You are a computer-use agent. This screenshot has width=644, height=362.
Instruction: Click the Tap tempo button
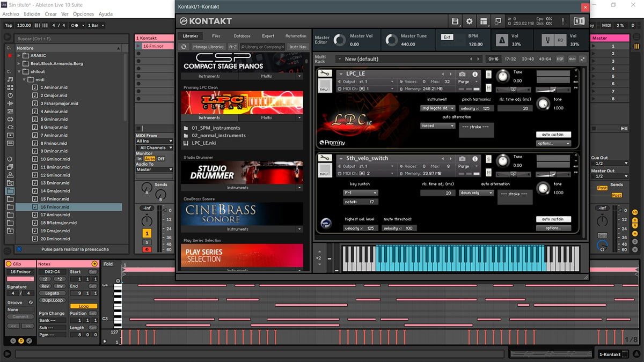[9, 25]
